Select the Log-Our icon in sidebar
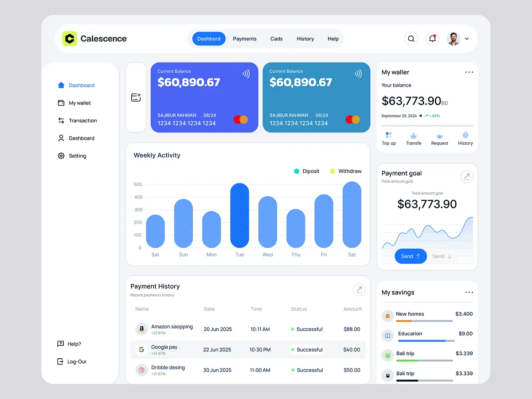The width and height of the screenshot is (532, 399). pyautogui.click(x=60, y=361)
